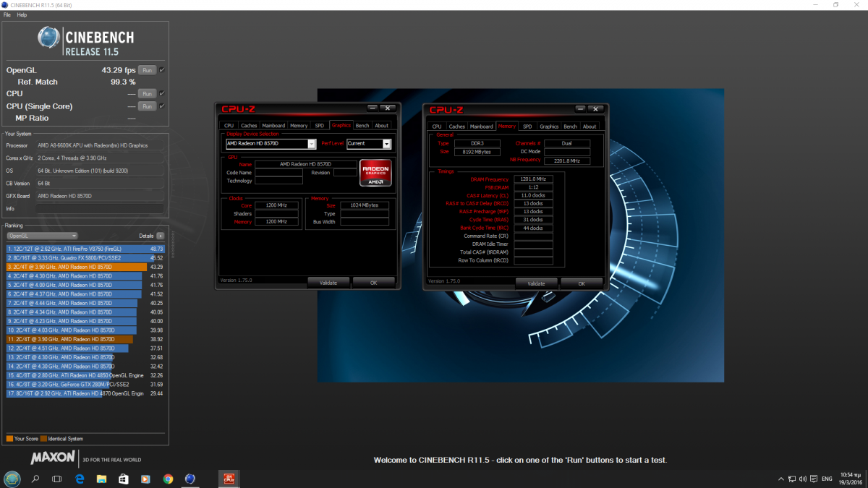Select ranking row 16 GeForce GTX 280M
This screenshot has height=488, width=868.
coord(85,385)
